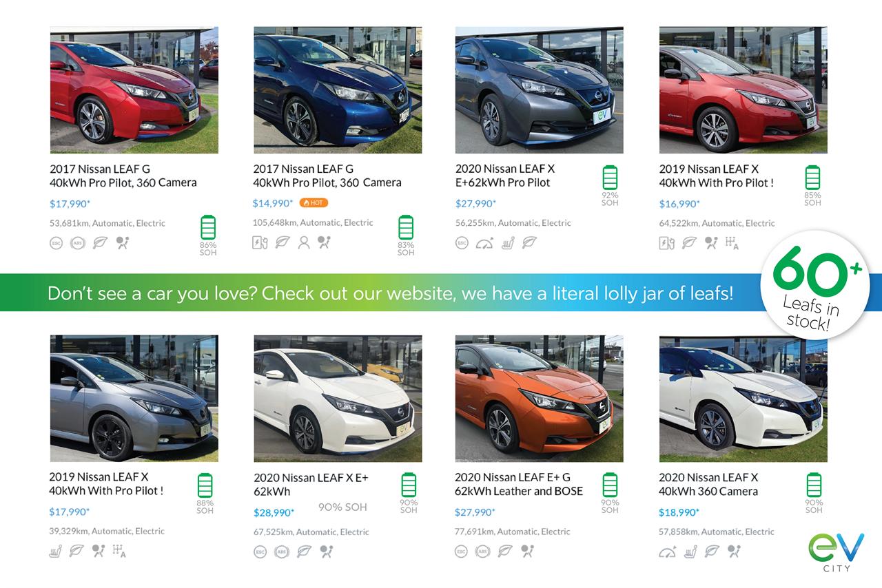Viewport: 882px width, 588px height.
Task: Click the ESC icon under the $17,990 red LEAF G
Action: [56, 243]
